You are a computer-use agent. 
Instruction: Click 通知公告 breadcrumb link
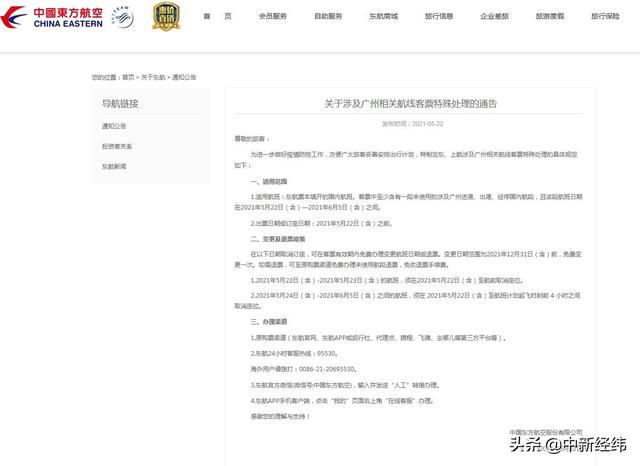pos(184,77)
